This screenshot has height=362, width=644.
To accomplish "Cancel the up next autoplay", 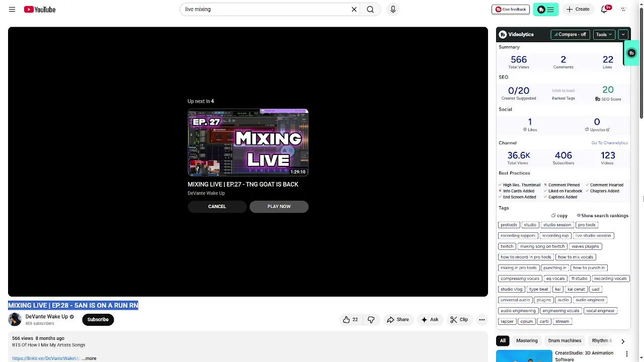I will [217, 207].
